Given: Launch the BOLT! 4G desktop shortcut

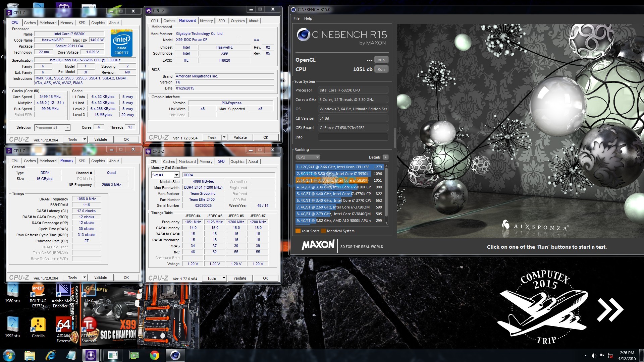Looking at the screenshot, I should pos(38,292).
